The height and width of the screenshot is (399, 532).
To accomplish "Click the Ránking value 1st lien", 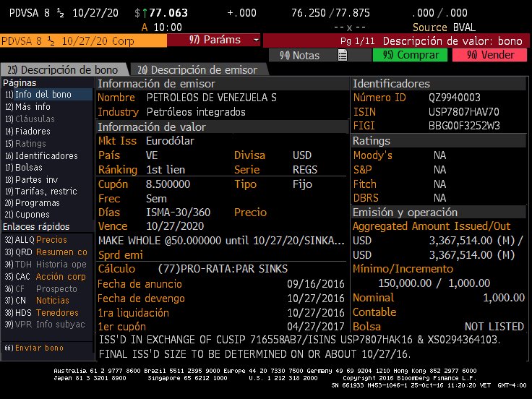I will coord(166,169).
